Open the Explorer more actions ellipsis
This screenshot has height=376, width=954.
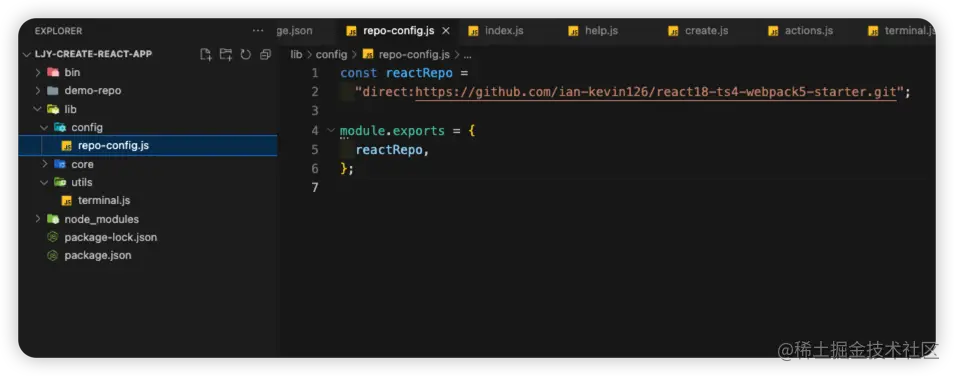258,30
